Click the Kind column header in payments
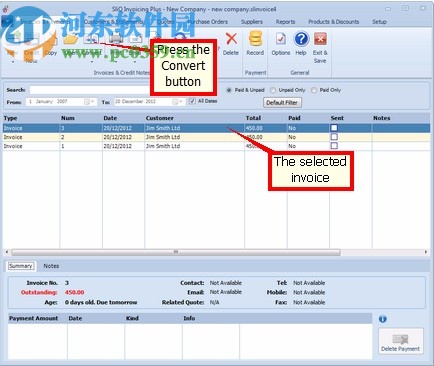The height and width of the screenshot is (366, 434). point(153,318)
